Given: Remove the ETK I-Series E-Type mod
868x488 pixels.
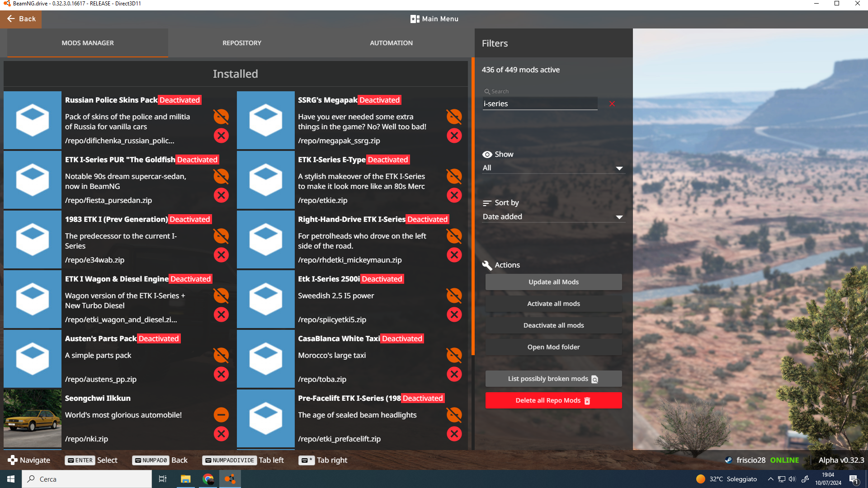Looking at the screenshot, I should tap(454, 195).
